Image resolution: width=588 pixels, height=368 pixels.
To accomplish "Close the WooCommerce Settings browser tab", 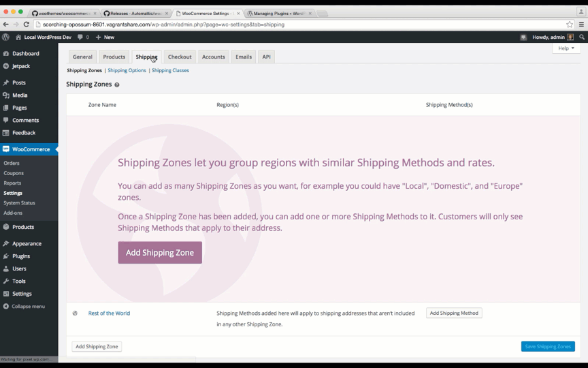I will (x=238, y=13).
